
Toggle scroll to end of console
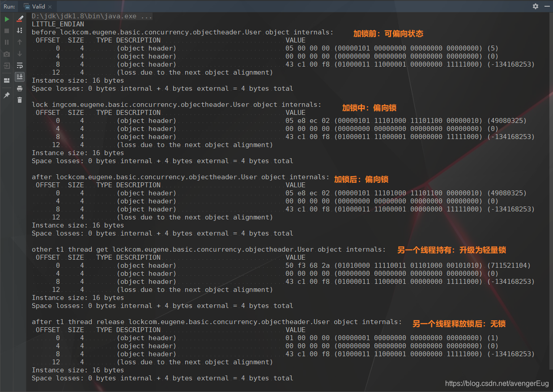[x=20, y=77]
